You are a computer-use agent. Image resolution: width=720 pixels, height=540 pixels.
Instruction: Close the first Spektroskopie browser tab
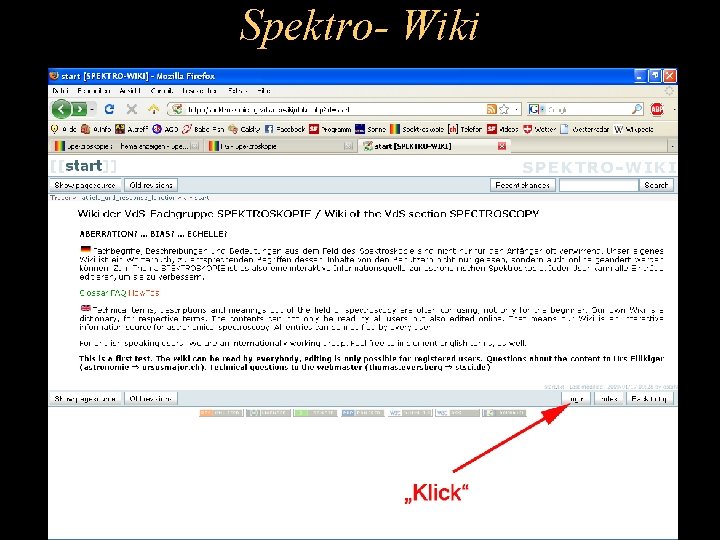click(x=195, y=146)
